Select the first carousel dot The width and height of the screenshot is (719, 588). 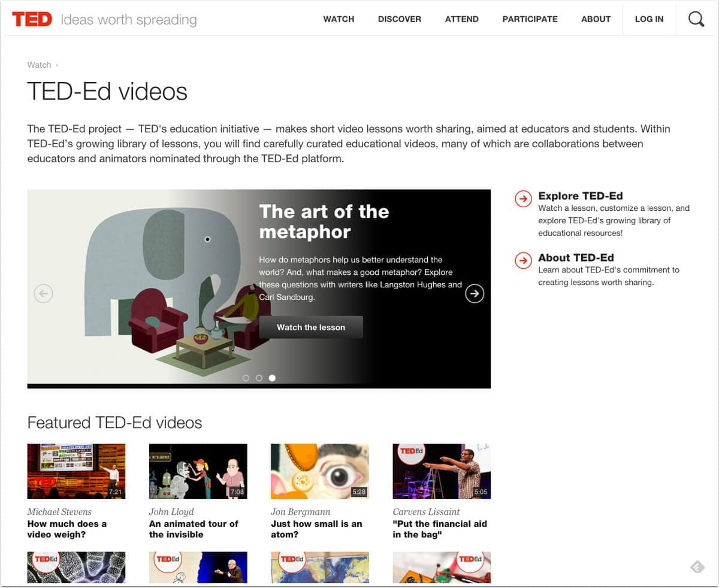coord(246,378)
